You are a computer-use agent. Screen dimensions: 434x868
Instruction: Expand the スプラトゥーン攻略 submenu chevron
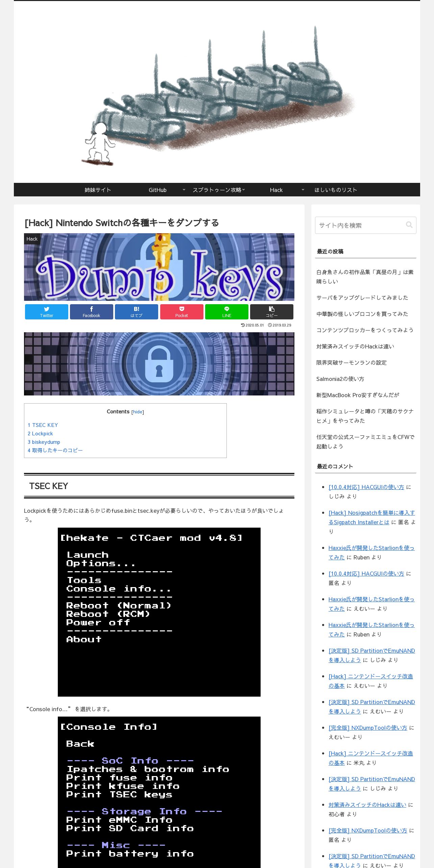243,190
